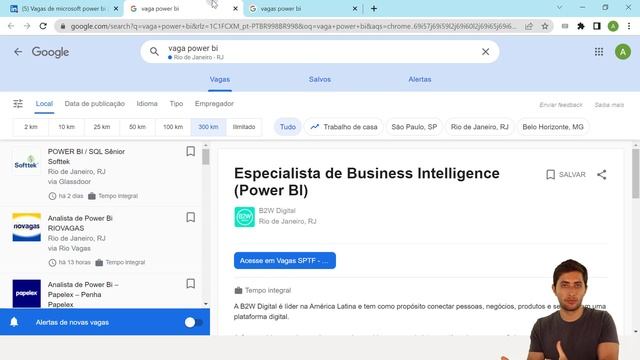Click the Papelex logo thumbnail
This screenshot has width=640, height=360.
tap(27, 293)
